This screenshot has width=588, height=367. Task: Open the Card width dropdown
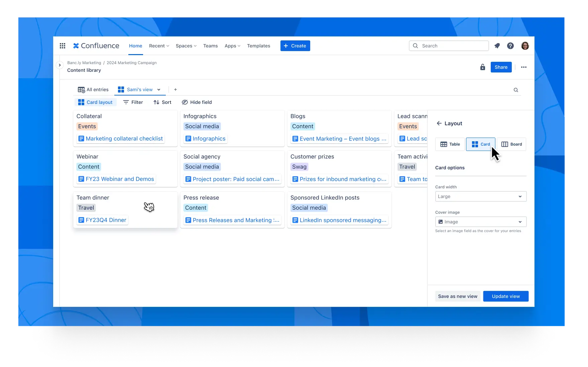(481, 196)
